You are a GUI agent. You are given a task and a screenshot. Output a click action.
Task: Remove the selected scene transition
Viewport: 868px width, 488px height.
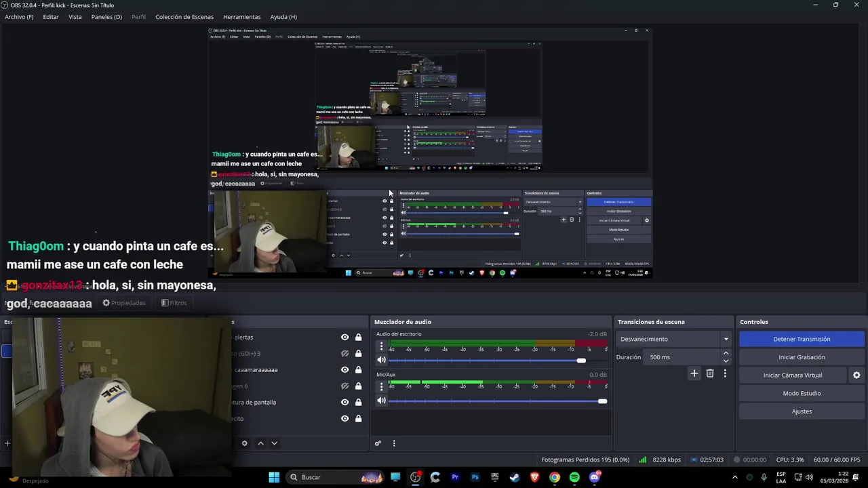(x=710, y=373)
